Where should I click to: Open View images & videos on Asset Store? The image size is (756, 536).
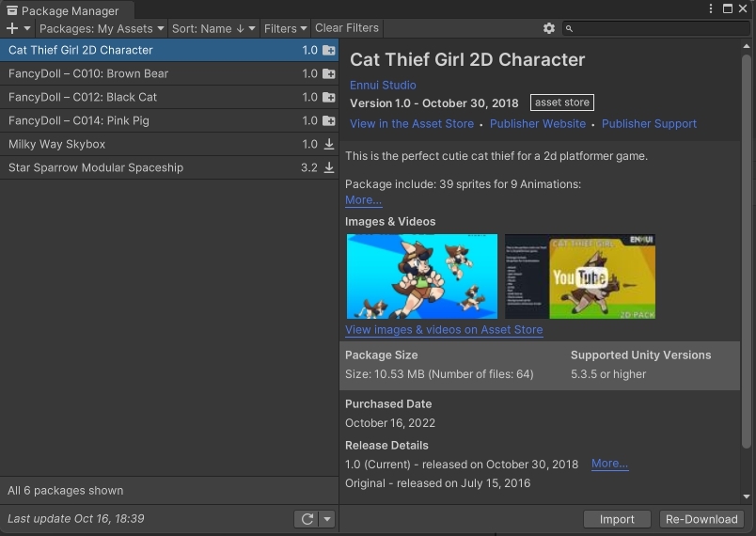click(x=444, y=330)
